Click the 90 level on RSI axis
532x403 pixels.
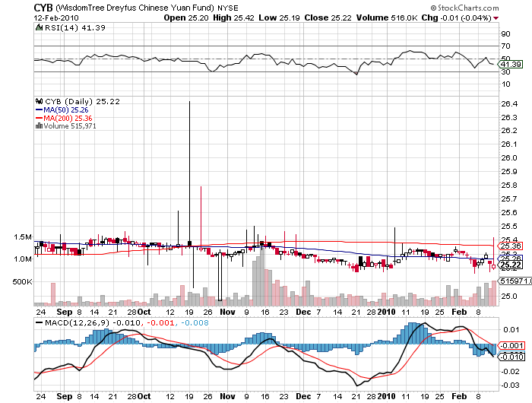click(x=505, y=33)
